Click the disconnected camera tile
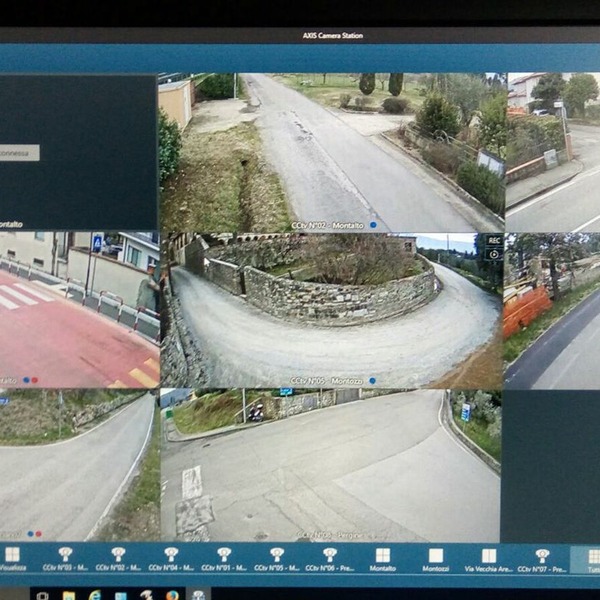The width and height of the screenshot is (600, 600). tap(78, 152)
